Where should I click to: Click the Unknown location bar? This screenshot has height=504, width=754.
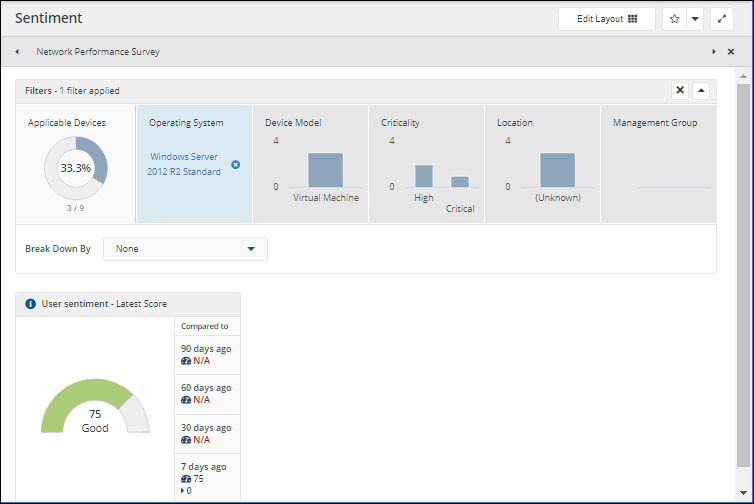[x=557, y=170]
